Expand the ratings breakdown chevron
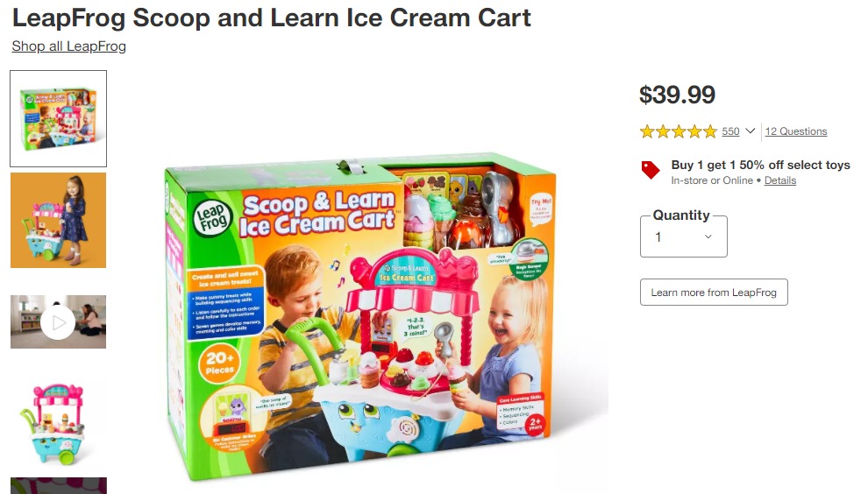868x494 pixels. pyautogui.click(x=751, y=131)
